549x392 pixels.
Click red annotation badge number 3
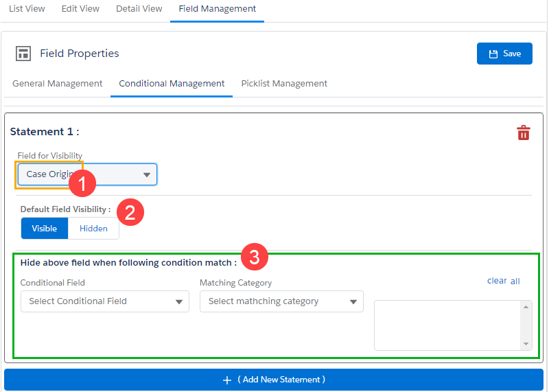click(x=254, y=257)
